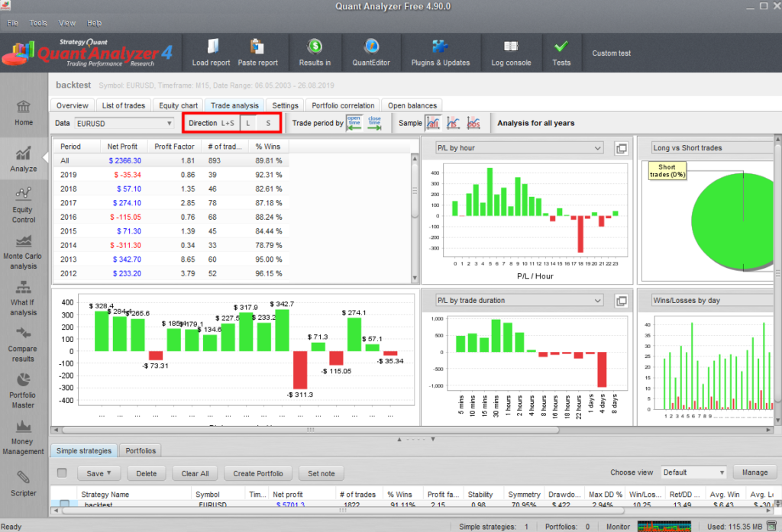Screen dimensions: 782x532
Task: Select Analyze in the sidebar
Action: pyautogui.click(x=24, y=160)
